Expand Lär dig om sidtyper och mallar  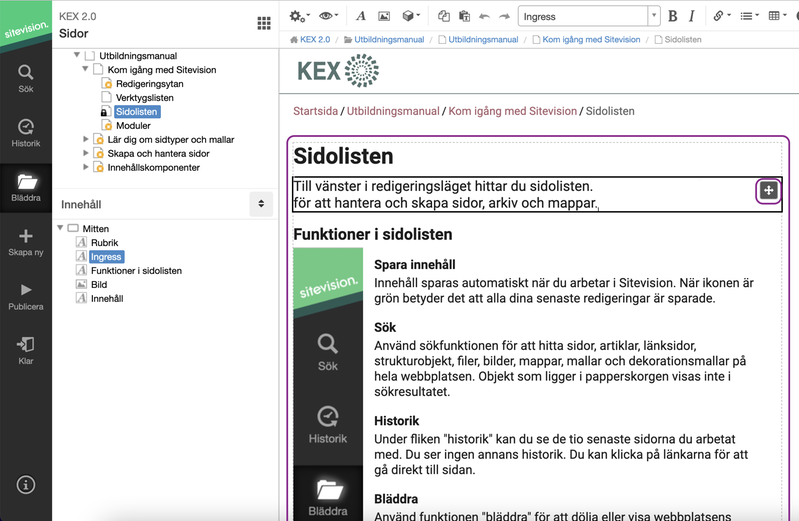[x=86, y=139]
